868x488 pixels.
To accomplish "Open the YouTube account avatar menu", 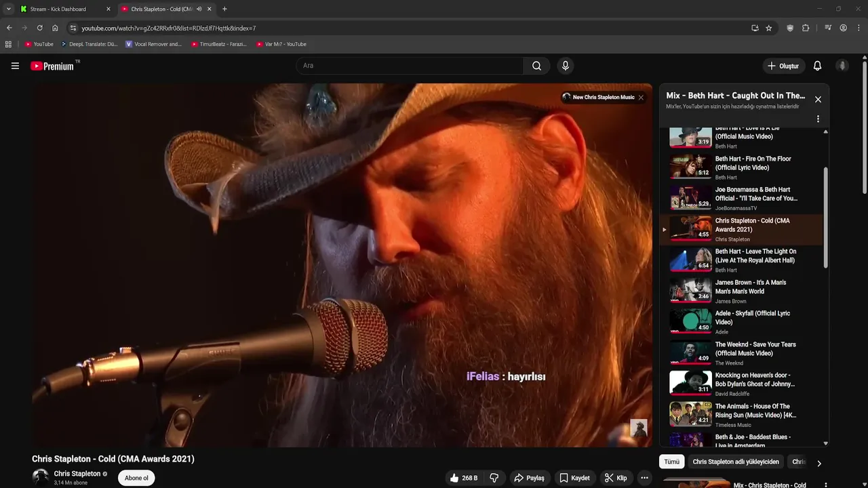I will click(842, 66).
